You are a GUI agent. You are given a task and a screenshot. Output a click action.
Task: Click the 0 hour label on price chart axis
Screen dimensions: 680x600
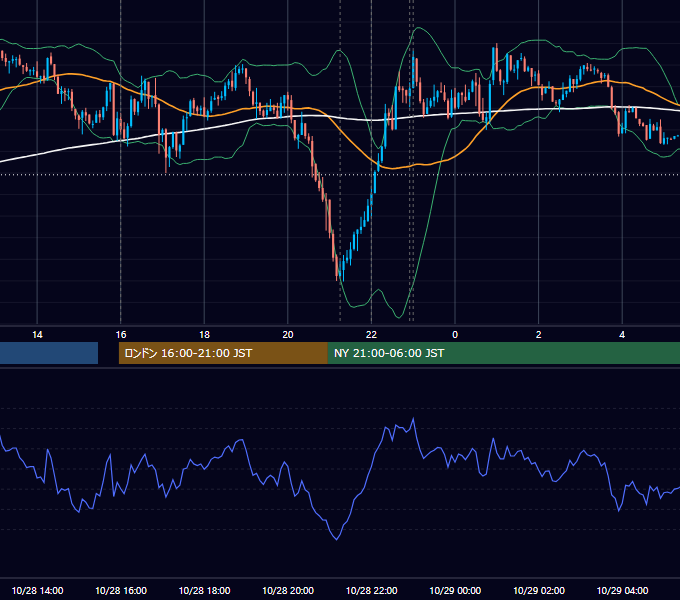coord(455,335)
